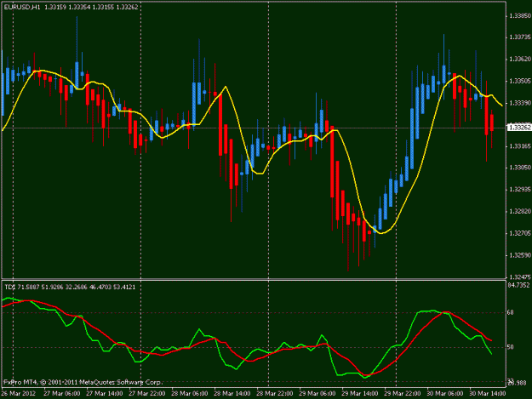Click the 68 level label on TDI scale
The height and width of the screenshot is (399, 532).
click(510, 312)
